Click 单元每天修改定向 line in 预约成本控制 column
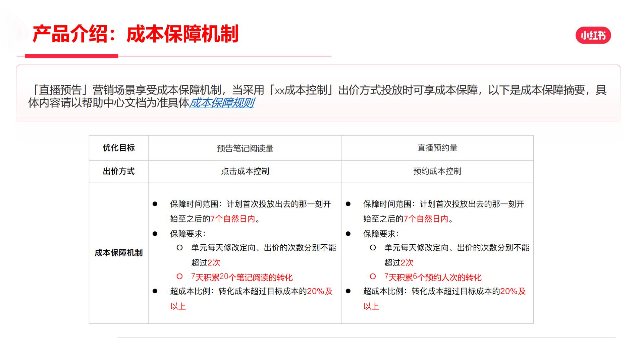 (x=457, y=255)
